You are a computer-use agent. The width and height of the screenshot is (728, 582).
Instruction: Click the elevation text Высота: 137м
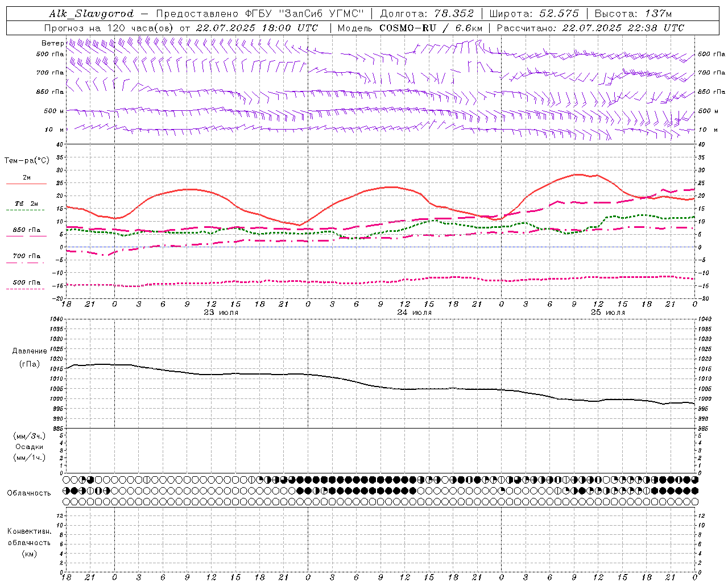(633, 14)
